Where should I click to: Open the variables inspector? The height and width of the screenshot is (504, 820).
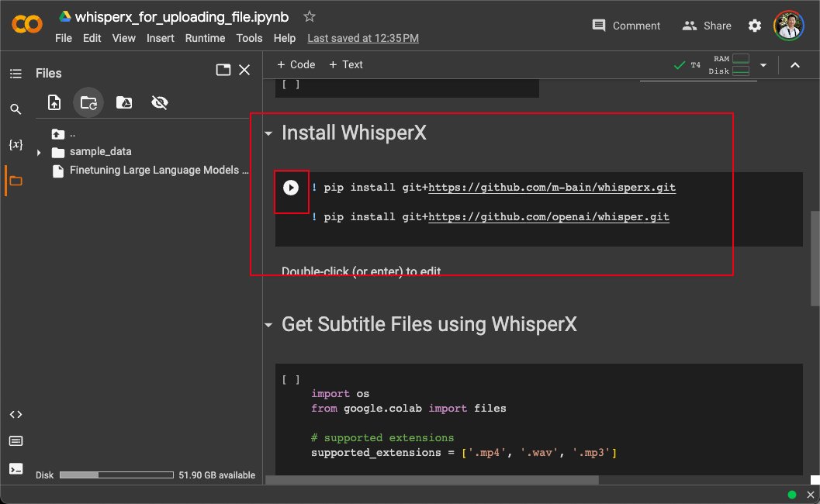(16, 144)
